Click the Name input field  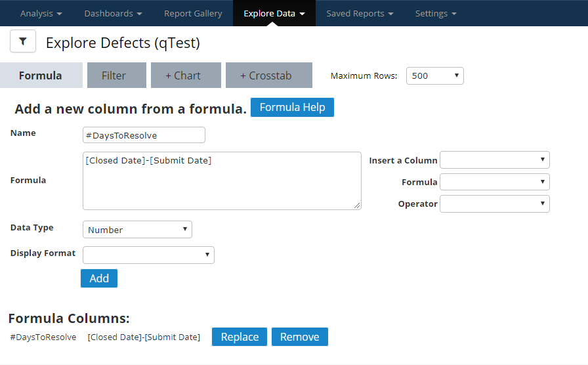click(x=144, y=135)
